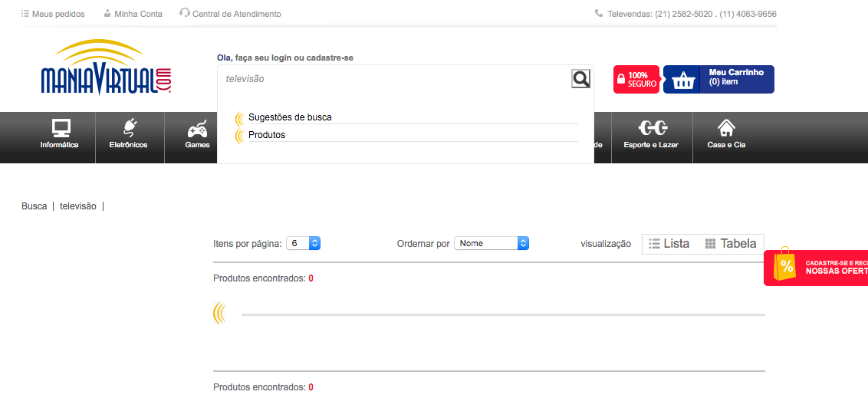
Task: Click the Informática monitor icon
Action: (61, 128)
